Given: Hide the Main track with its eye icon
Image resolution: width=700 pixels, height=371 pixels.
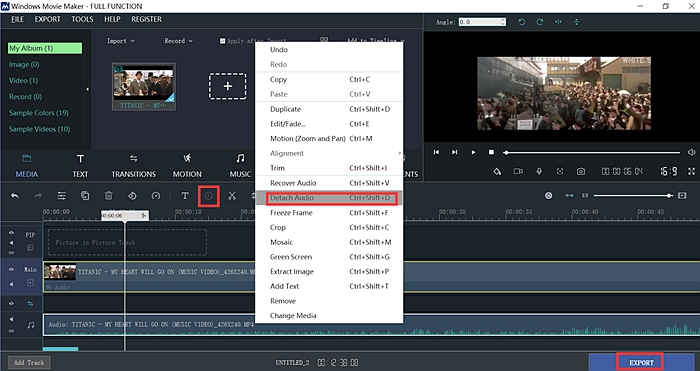Looking at the screenshot, I should [x=11, y=269].
